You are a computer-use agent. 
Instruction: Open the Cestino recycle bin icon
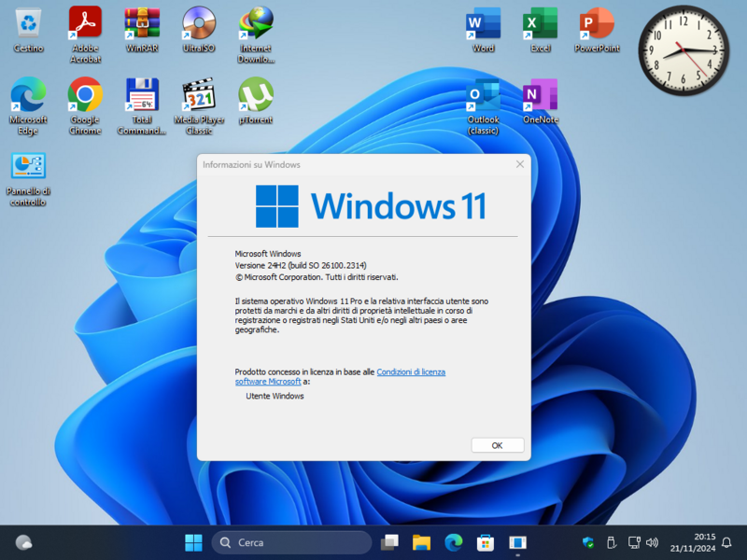(28, 30)
